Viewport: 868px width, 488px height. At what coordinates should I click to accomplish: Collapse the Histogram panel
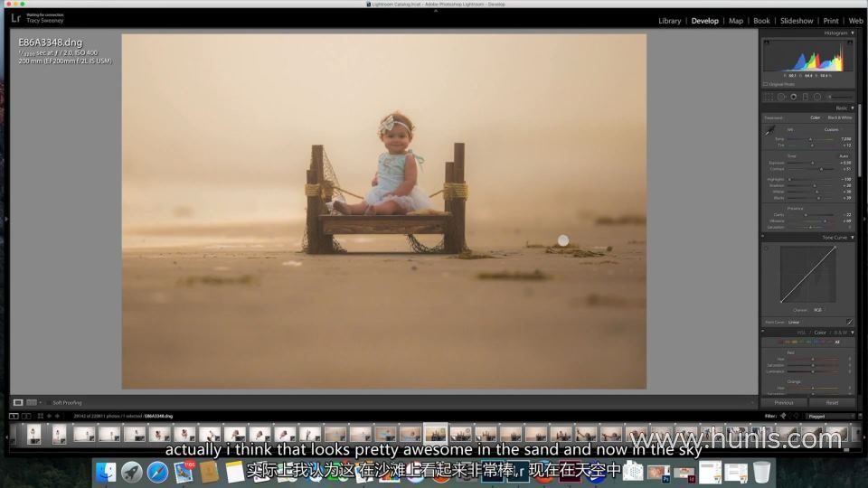pyautogui.click(x=852, y=33)
